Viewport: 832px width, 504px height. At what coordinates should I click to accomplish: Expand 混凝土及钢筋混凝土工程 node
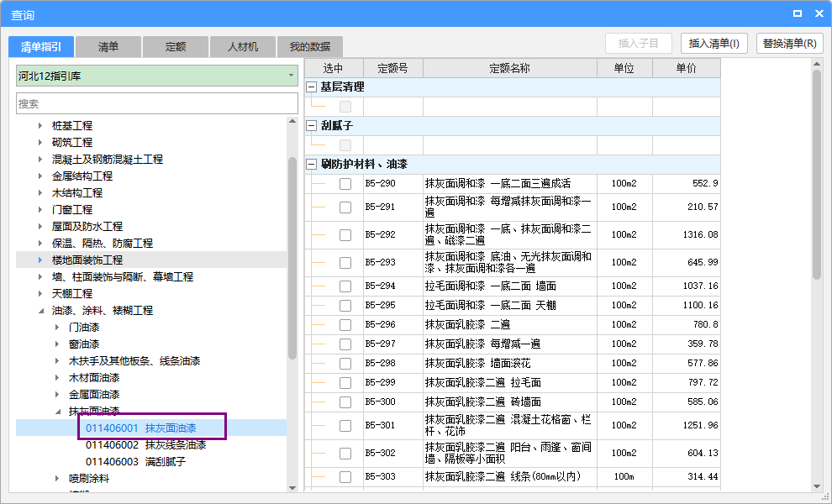pos(40,159)
